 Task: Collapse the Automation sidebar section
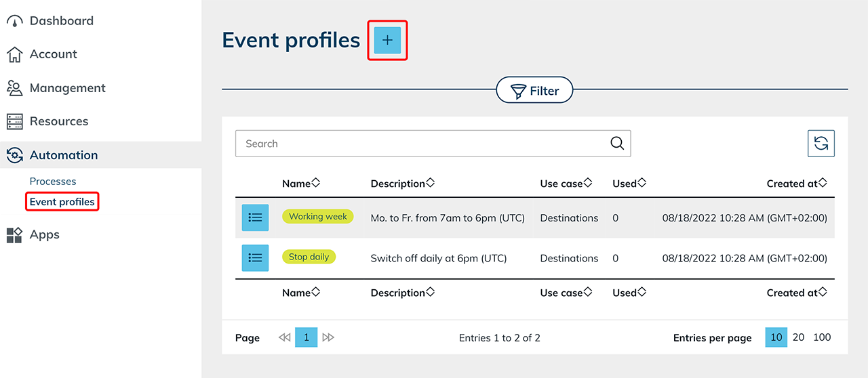coord(63,155)
